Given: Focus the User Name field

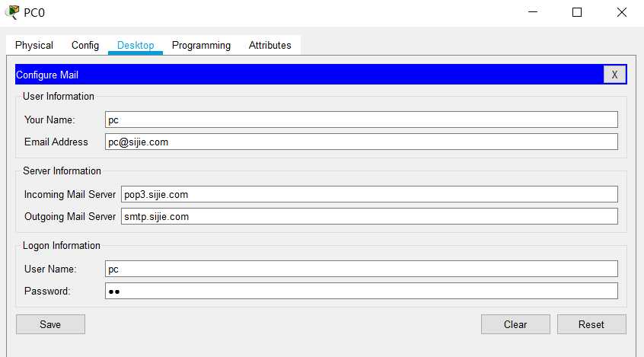Looking at the screenshot, I should click(362, 269).
